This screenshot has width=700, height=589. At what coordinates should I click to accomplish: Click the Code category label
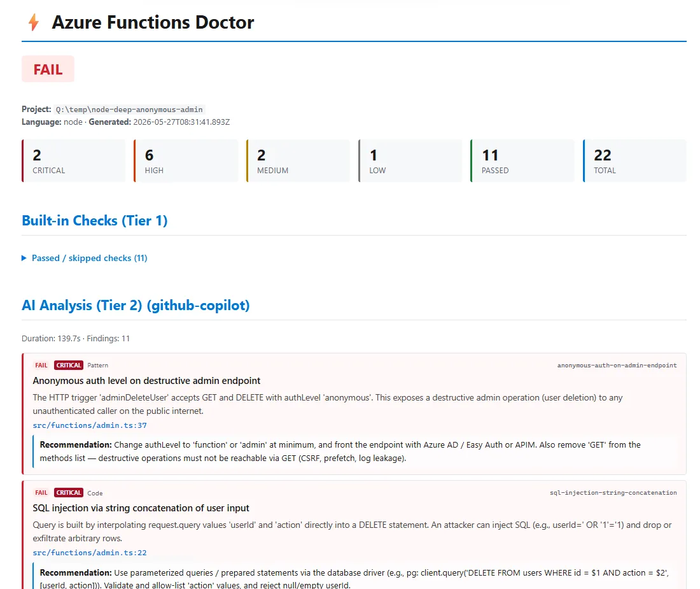coord(95,493)
